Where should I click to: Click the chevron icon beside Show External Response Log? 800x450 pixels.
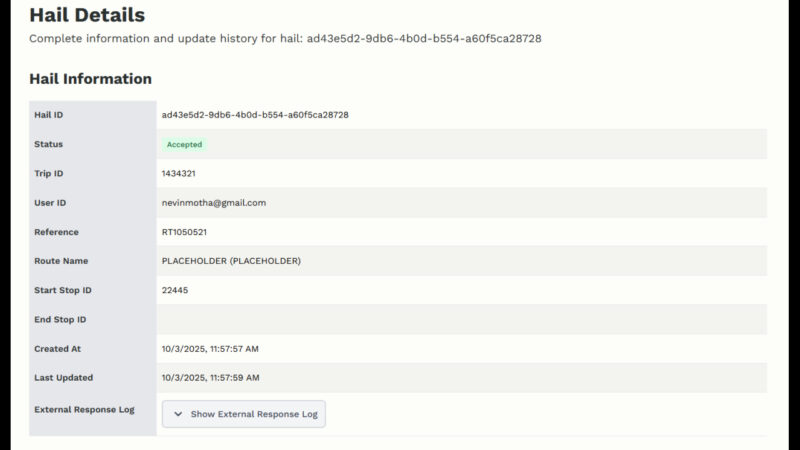pos(178,414)
